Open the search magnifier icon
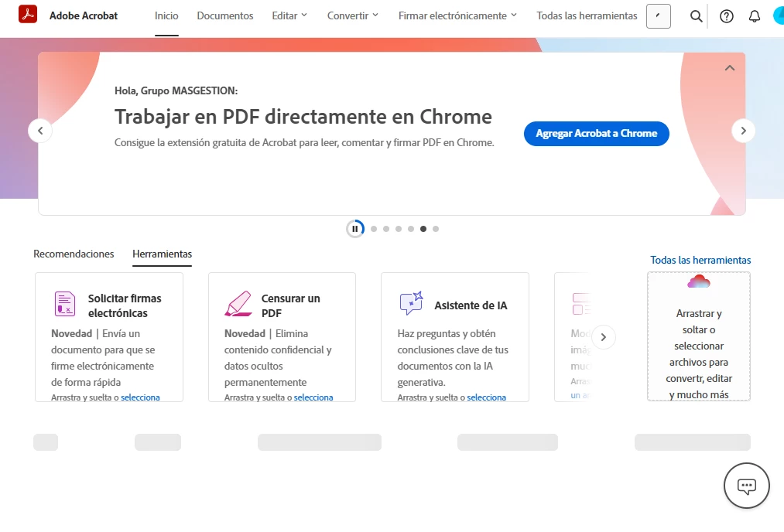The width and height of the screenshot is (784, 532). tap(696, 16)
